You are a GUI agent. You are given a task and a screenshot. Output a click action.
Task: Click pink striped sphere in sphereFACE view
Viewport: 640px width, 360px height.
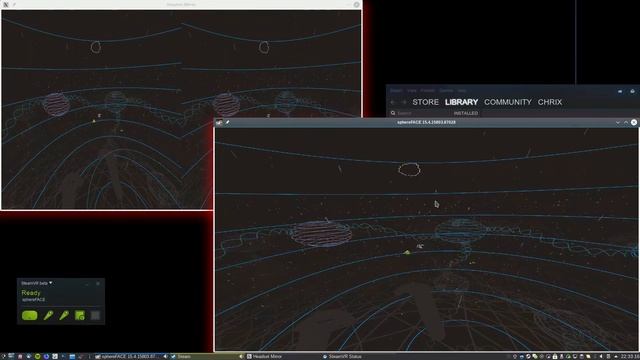(x=321, y=233)
